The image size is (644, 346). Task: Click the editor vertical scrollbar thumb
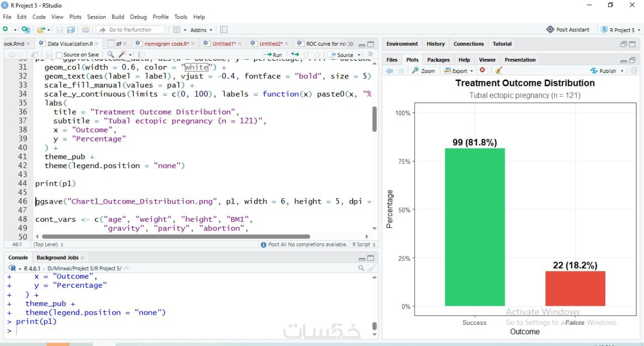click(x=374, y=119)
